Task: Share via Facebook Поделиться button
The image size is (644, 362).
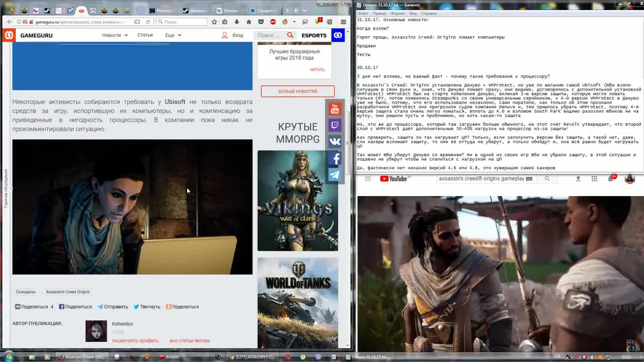Action: pos(75,307)
